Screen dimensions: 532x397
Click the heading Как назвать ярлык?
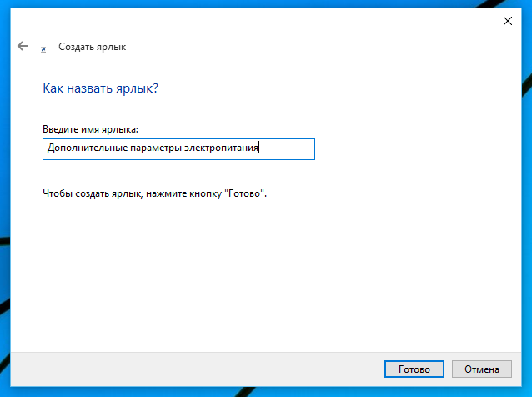(100, 88)
